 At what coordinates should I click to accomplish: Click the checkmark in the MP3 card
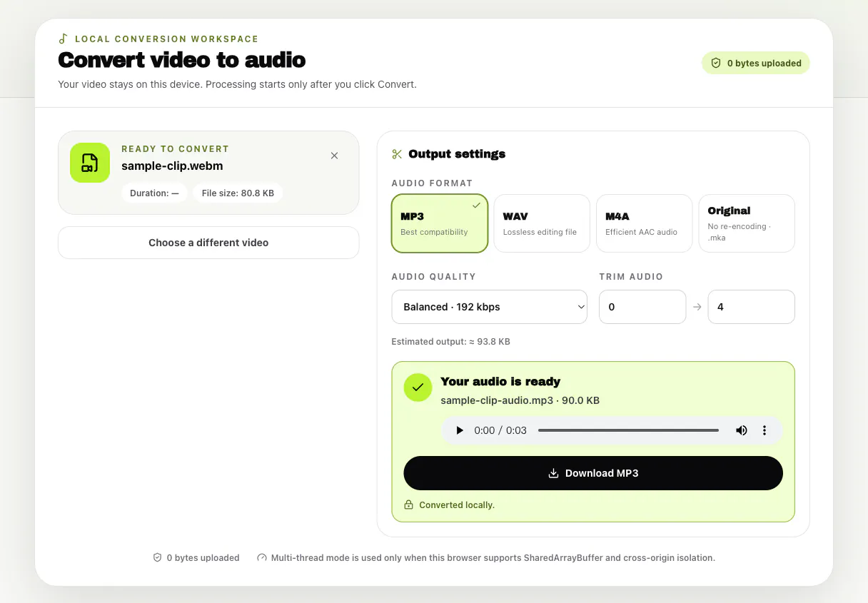tap(476, 205)
